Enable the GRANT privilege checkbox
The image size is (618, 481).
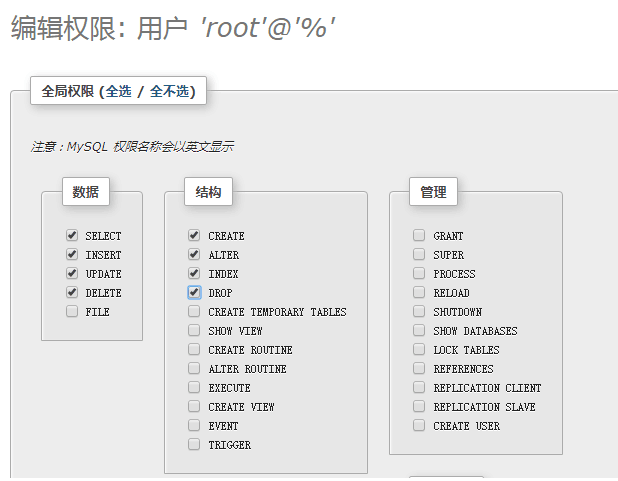tap(419, 236)
